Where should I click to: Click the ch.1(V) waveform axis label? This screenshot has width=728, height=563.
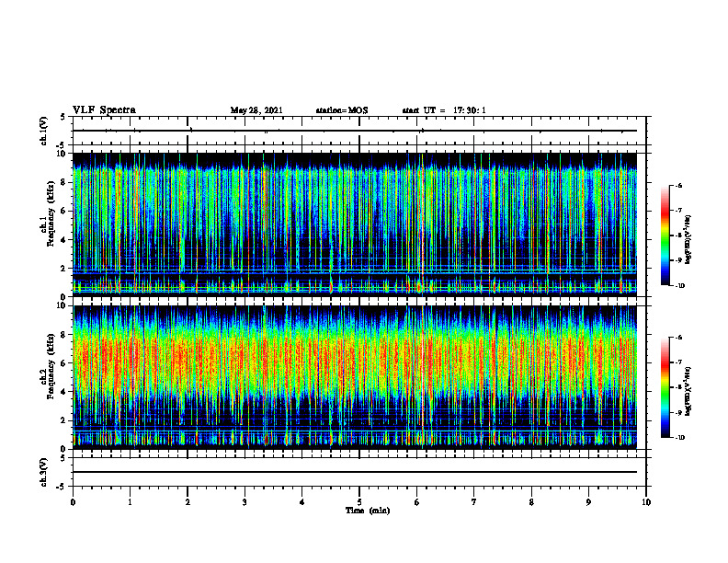(43, 131)
